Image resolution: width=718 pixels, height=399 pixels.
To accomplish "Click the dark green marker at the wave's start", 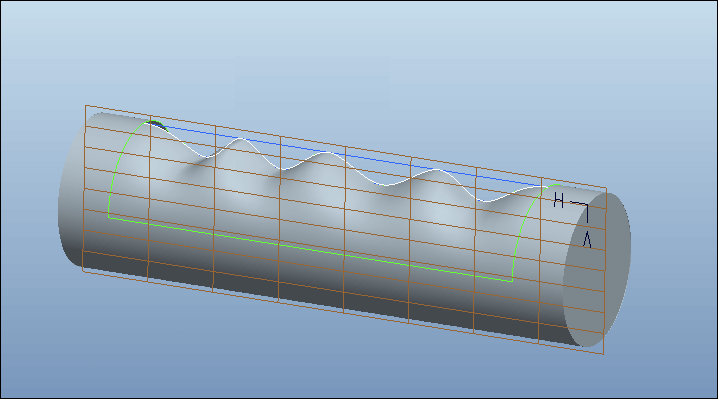I will pyautogui.click(x=156, y=124).
